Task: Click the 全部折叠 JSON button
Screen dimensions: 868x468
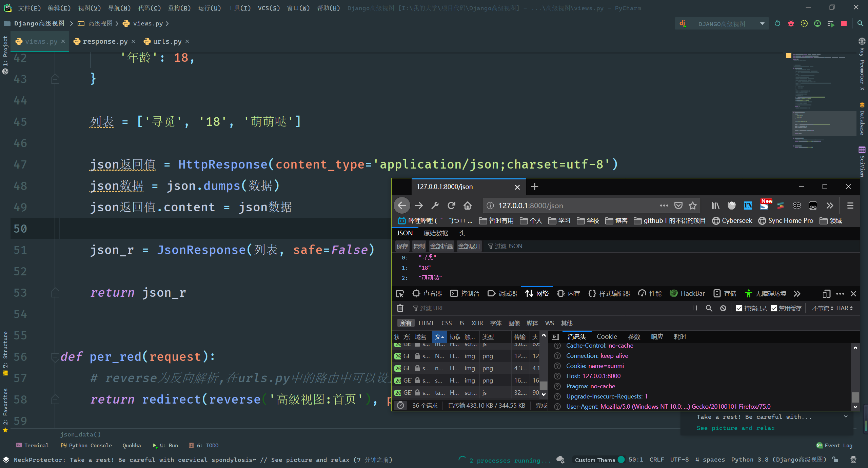Action: pyautogui.click(x=441, y=246)
